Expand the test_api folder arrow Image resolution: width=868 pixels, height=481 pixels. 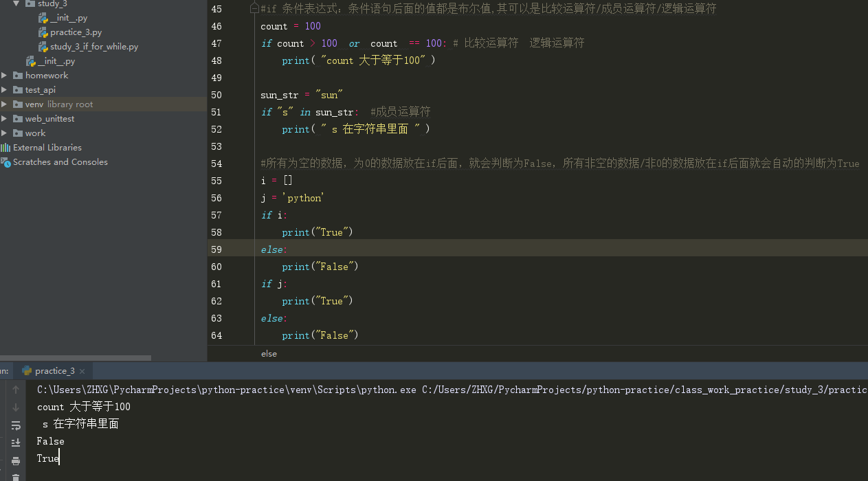pos(5,90)
